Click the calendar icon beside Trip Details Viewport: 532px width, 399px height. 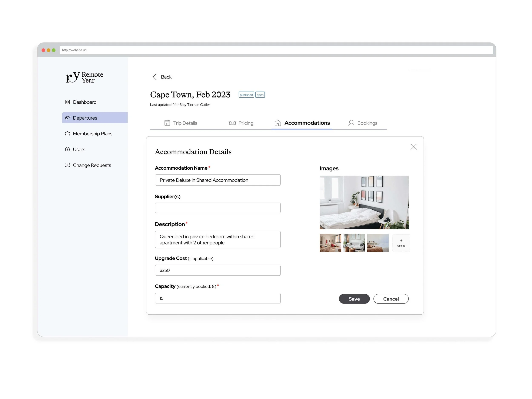coord(167,123)
